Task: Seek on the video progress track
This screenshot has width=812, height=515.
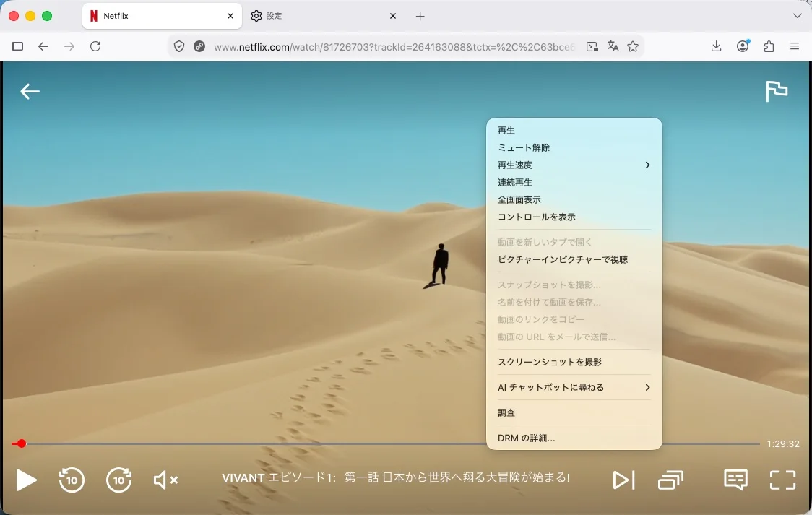Action: click(x=385, y=443)
